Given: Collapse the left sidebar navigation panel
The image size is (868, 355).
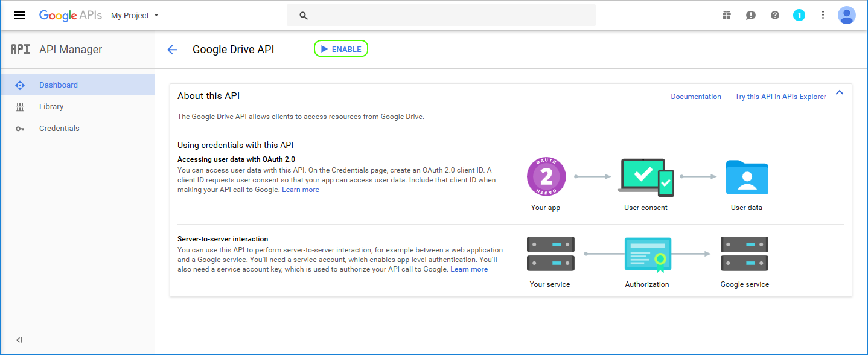Looking at the screenshot, I should pos(19,340).
